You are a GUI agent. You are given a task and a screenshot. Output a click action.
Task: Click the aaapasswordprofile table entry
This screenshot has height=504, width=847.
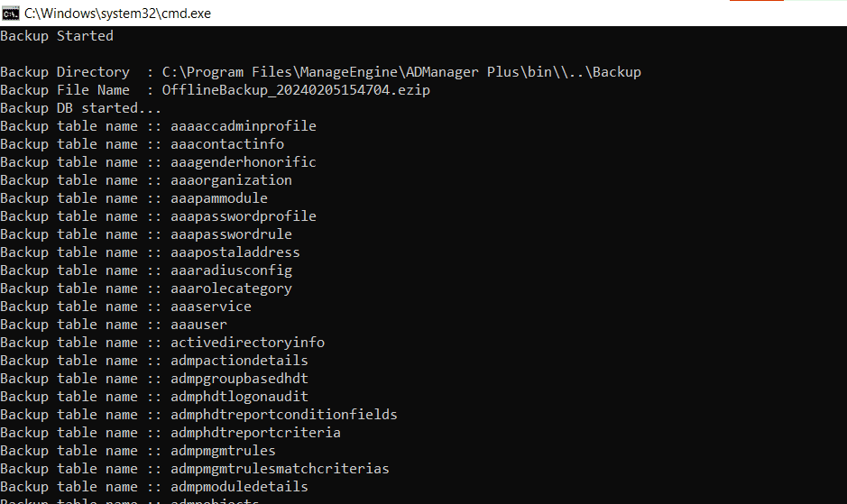(x=243, y=216)
